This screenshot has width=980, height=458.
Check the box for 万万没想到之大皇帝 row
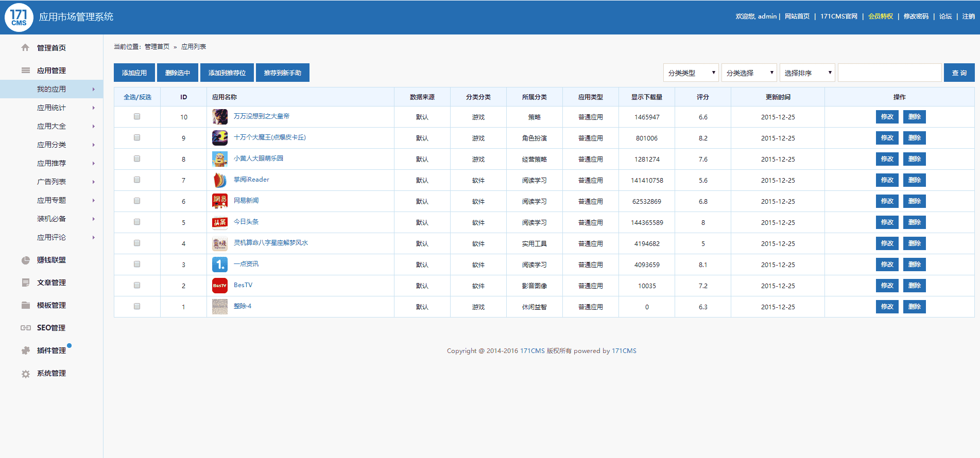(x=137, y=117)
